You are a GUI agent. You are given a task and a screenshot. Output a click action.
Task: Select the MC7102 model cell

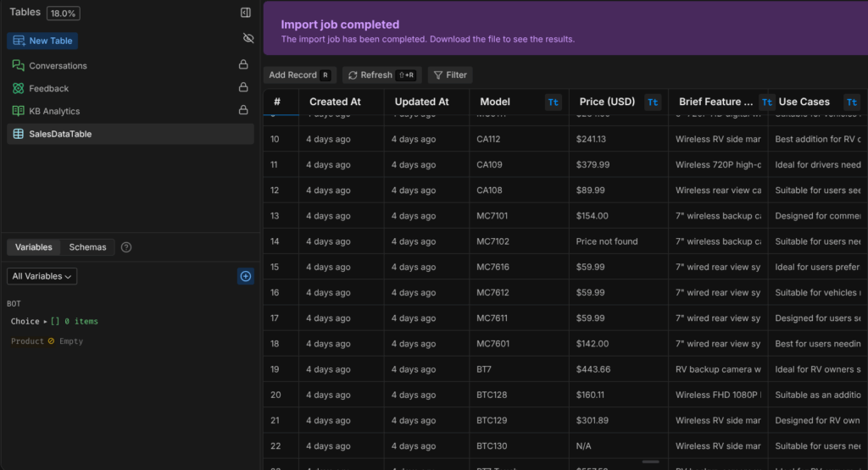coord(520,241)
